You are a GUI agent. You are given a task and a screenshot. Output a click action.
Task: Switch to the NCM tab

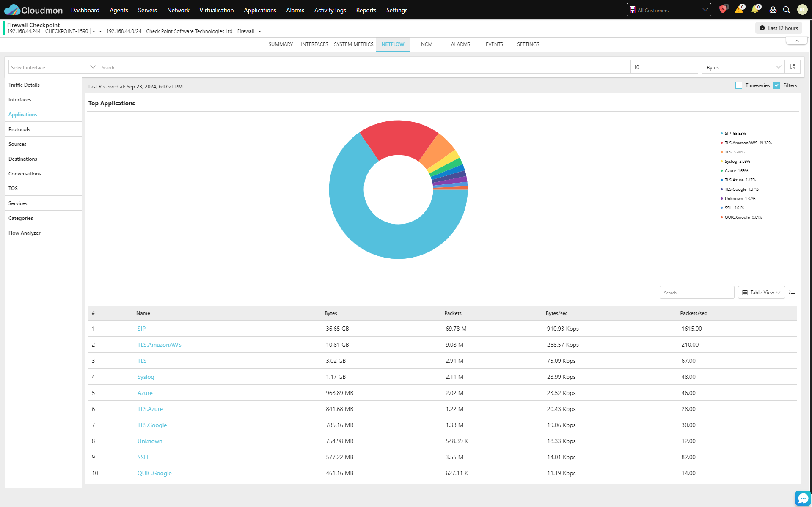(427, 44)
